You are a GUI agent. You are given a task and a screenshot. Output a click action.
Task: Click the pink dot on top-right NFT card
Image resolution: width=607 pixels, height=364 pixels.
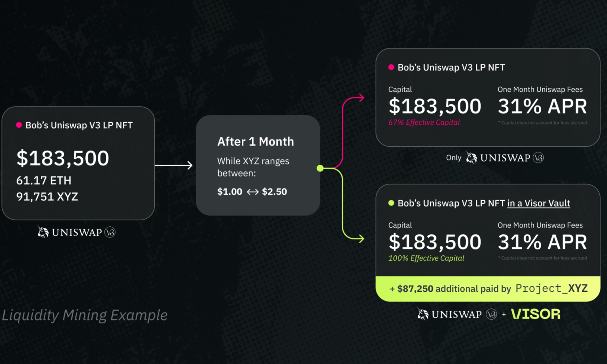(x=391, y=67)
